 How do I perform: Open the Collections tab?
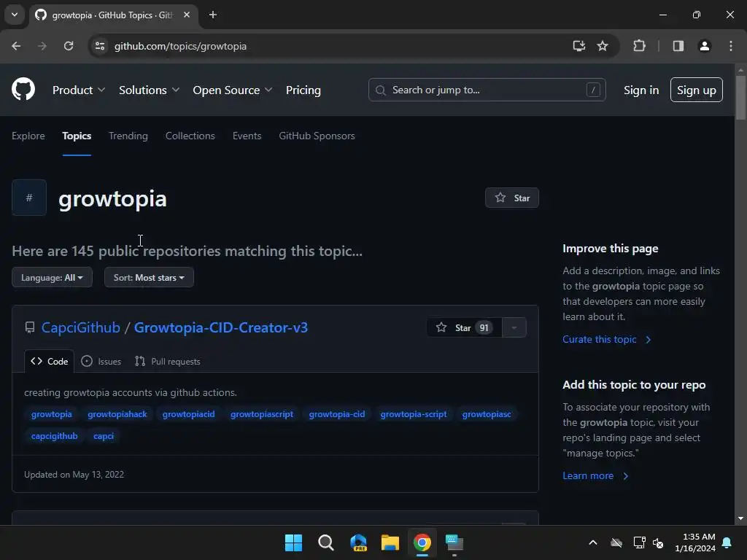click(190, 136)
